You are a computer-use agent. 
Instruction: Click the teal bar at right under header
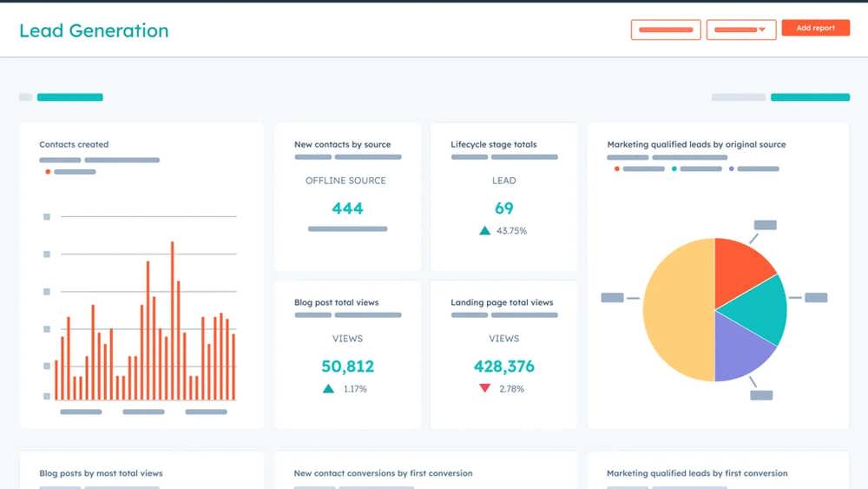[x=810, y=97]
